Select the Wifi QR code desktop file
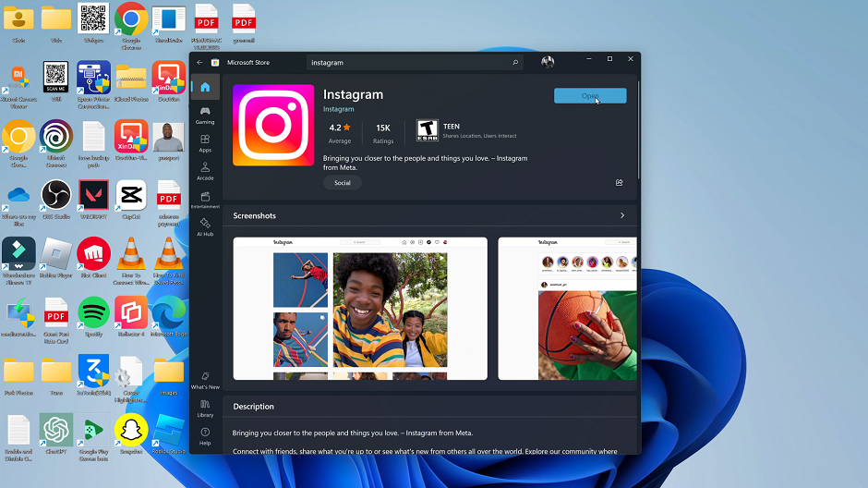The width and height of the screenshot is (868, 488). [56, 81]
